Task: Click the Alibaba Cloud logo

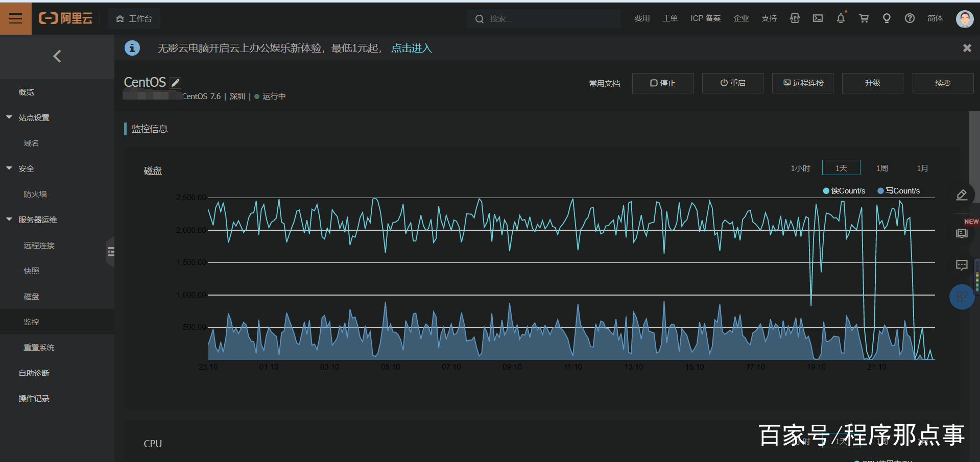Action: (x=66, y=18)
